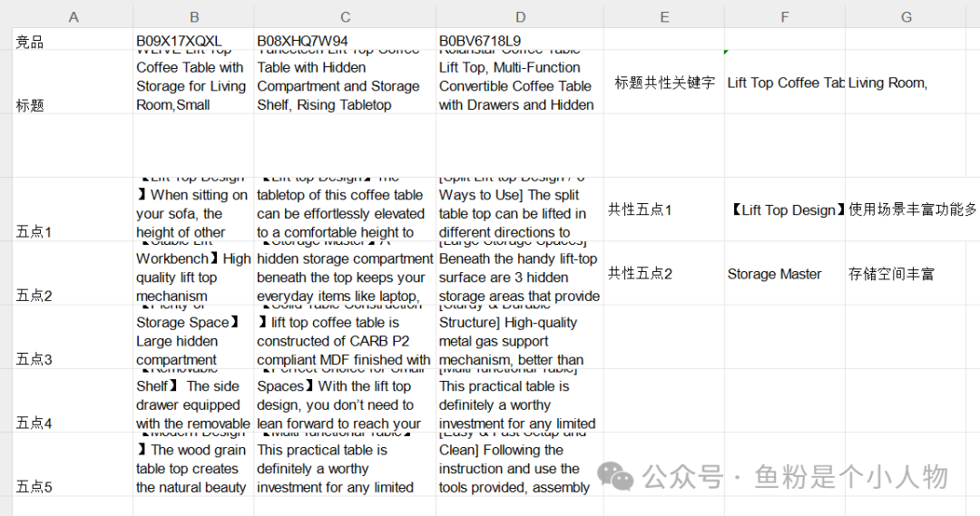Select cell 'constructed of CARB P2 compliant MDF'
The height and width of the screenshot is (516, 980).
click(345, 336)
